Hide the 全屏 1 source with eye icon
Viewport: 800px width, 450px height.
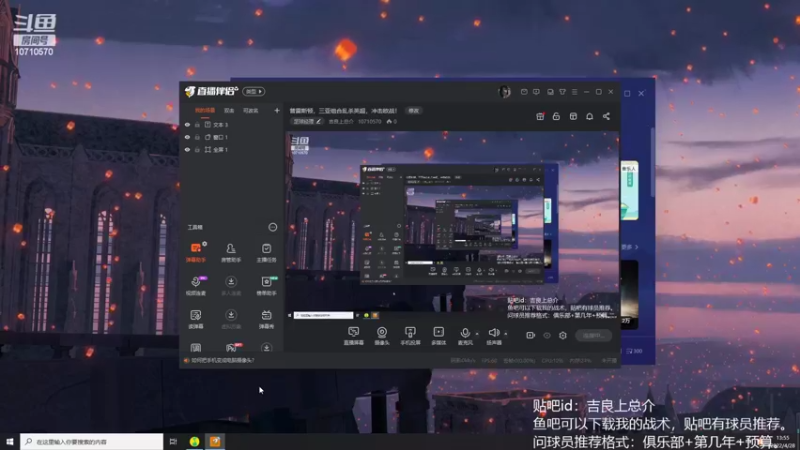coord(187,149)
